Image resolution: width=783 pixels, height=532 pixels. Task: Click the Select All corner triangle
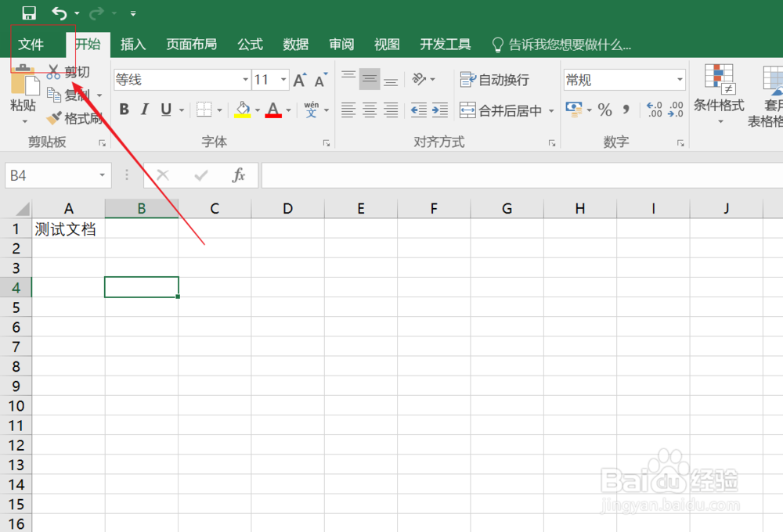point(21,209)
